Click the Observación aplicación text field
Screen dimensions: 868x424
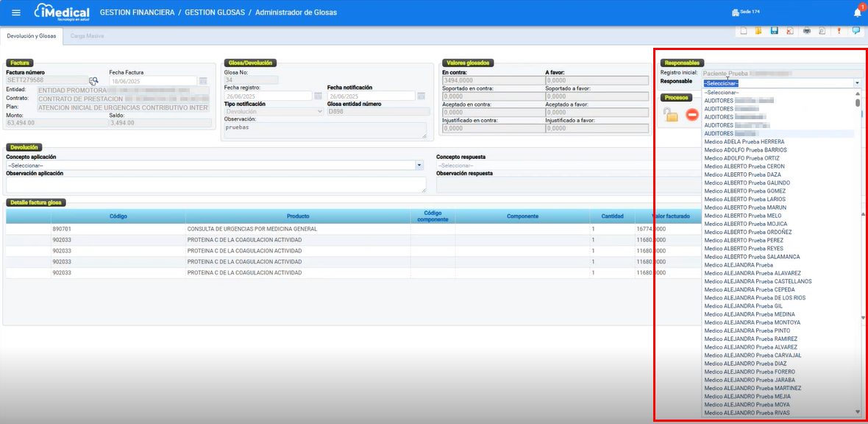(216, 185)
